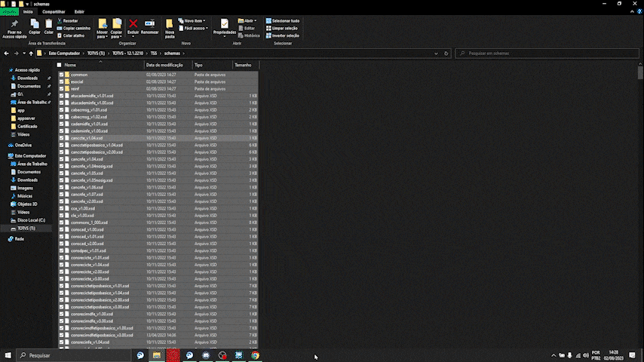Open the OneDrive sidebar item

pos(23,146)
